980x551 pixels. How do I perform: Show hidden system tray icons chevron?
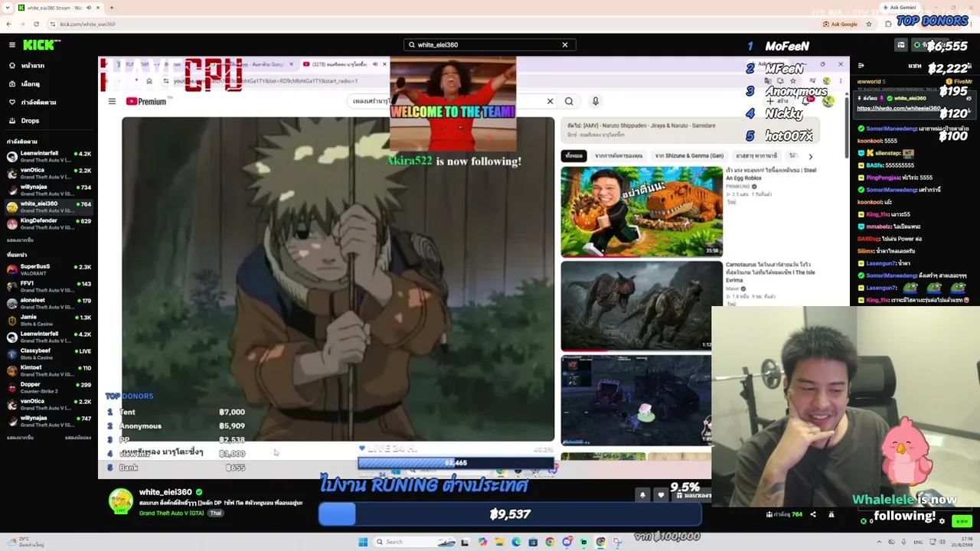pyautogui.click(x=880, y=542)
